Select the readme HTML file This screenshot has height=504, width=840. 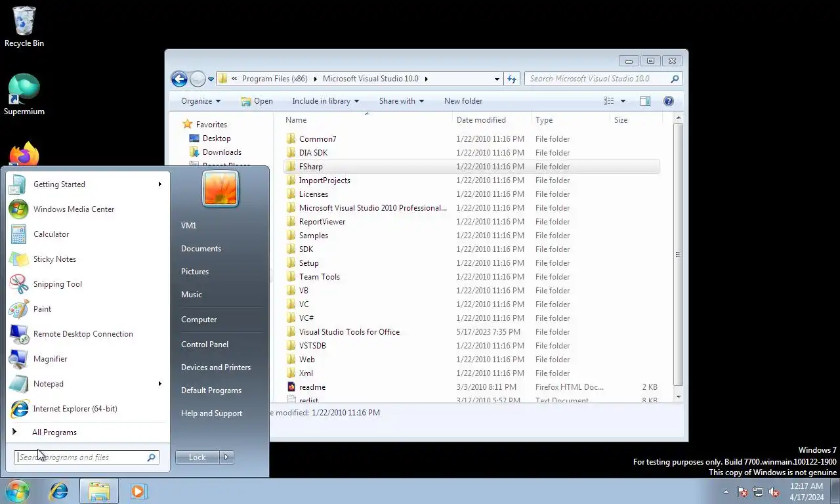click(312, 387)
